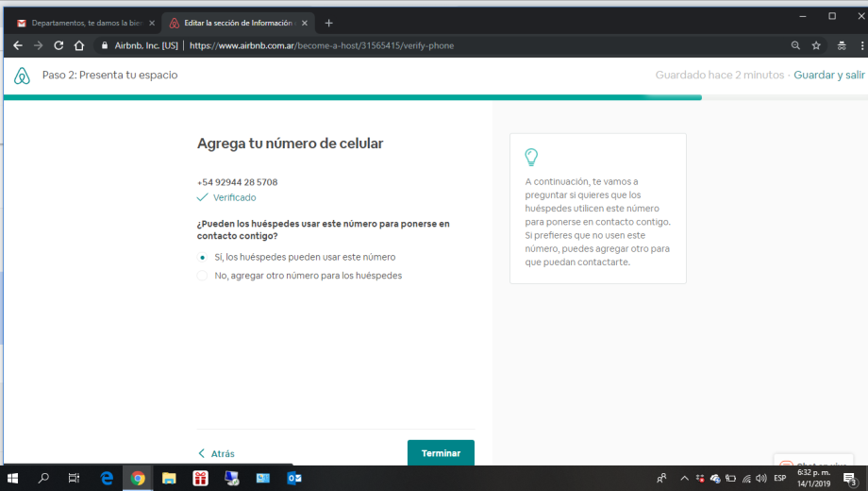Open Microsoft Edge from the taskbar
Screen dimensions: 868x491
108,479
